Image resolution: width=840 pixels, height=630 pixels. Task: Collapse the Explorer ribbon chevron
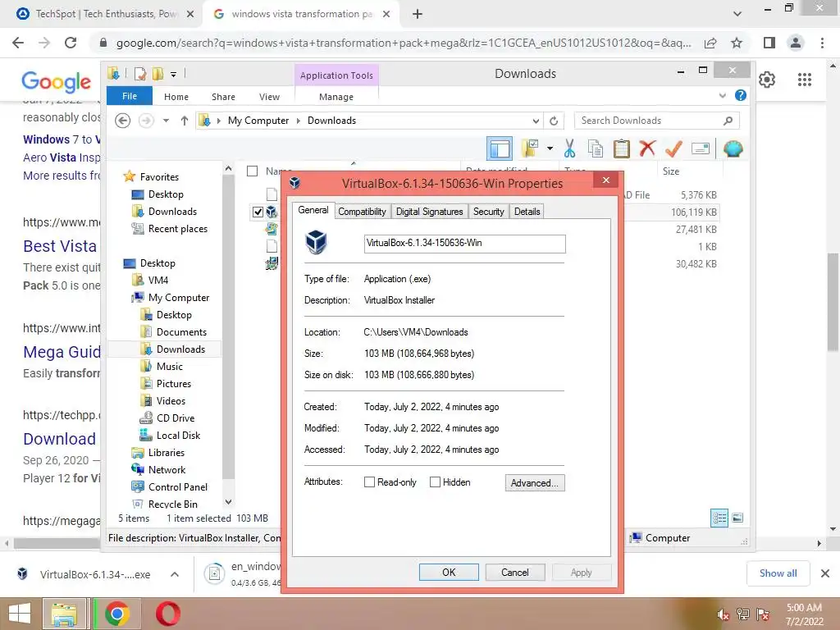pyautogui.click(x=722, y=95)
